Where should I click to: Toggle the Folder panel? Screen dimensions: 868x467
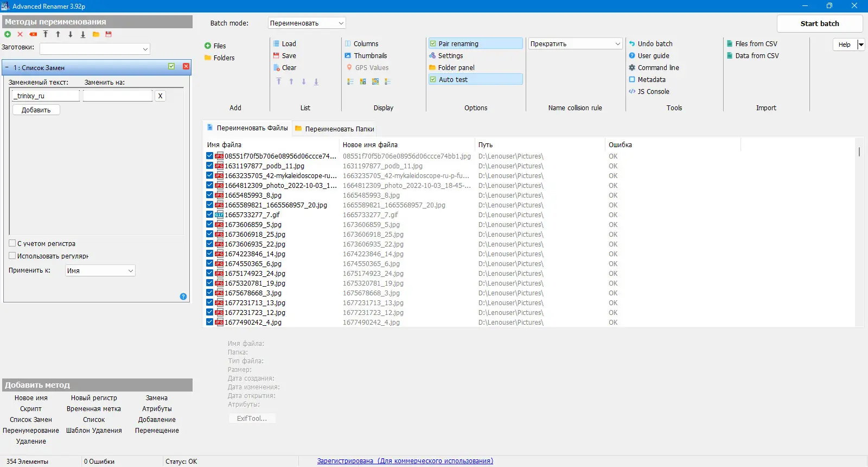coord(452,67)
